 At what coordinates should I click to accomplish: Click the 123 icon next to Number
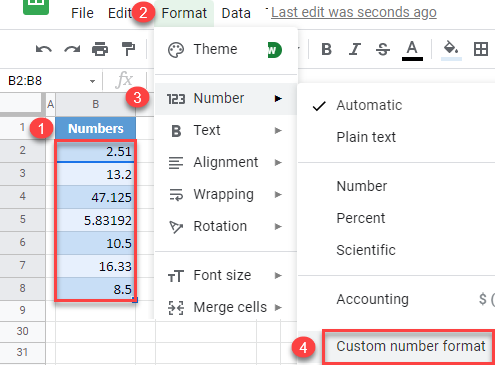(176, 99)
